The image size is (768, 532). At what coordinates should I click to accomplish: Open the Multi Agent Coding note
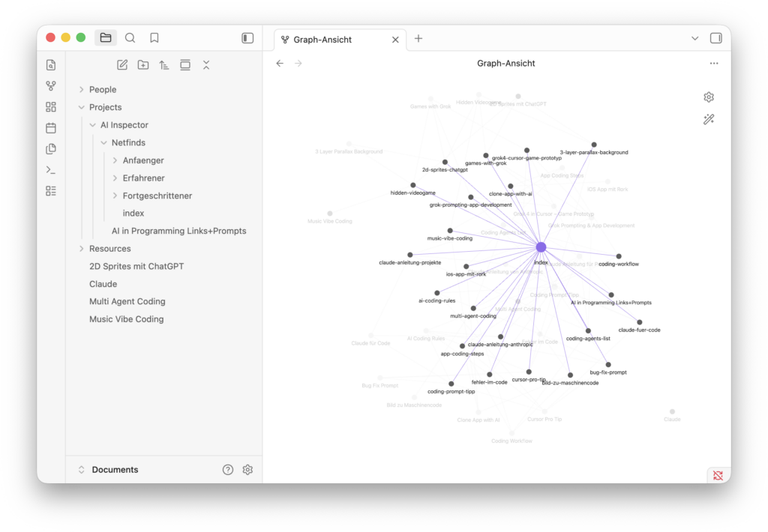click(127, 301)
